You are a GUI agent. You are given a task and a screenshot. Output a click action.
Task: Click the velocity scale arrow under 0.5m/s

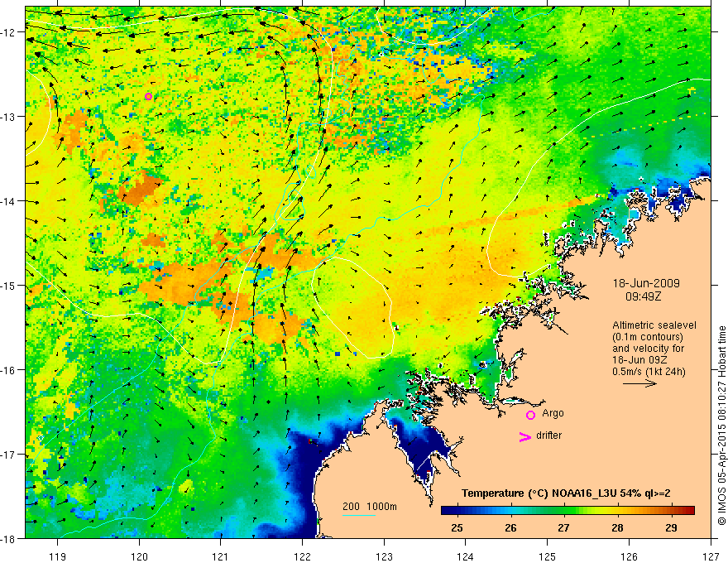pyautogui.click(x=639, y=383)
